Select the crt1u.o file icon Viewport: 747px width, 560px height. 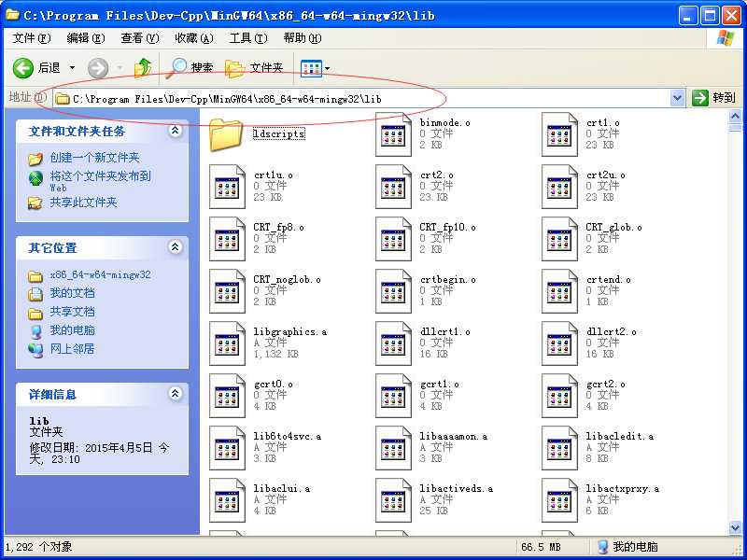pyautogui.click(x=227, y=188)
